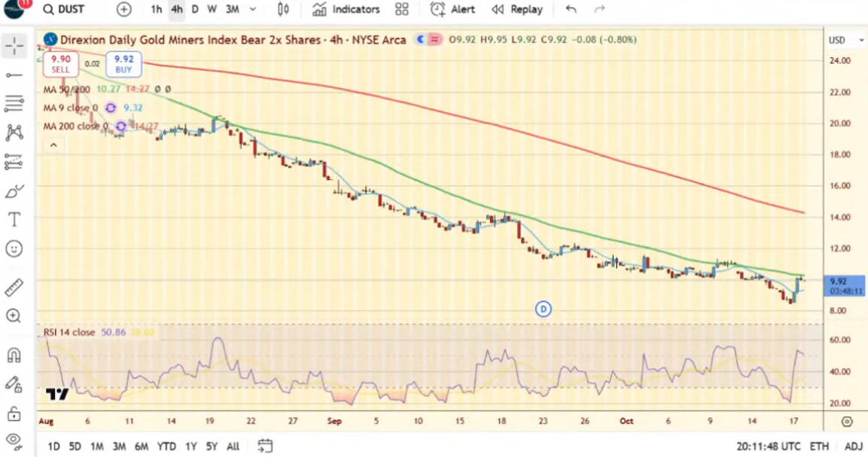This screenshot has height=457, width=868.
Task: Click the 9.90 SELL button
Action: tap(61, 64)
